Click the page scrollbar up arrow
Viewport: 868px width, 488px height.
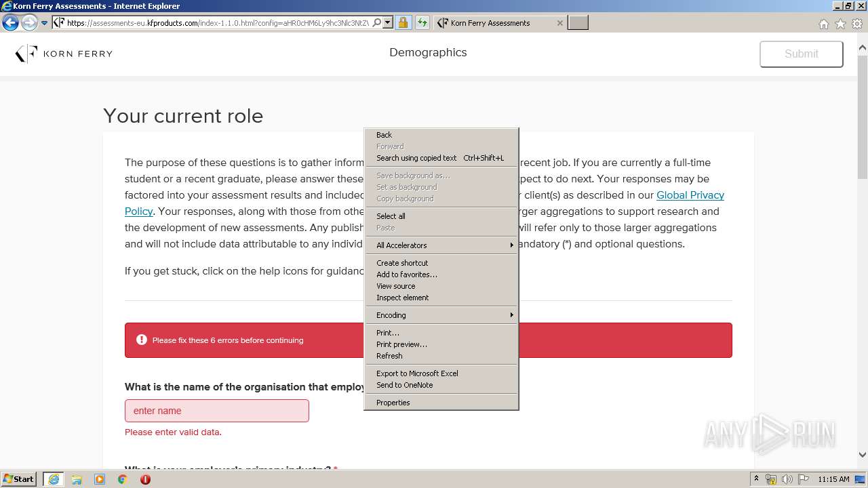(x=863, y=48)
